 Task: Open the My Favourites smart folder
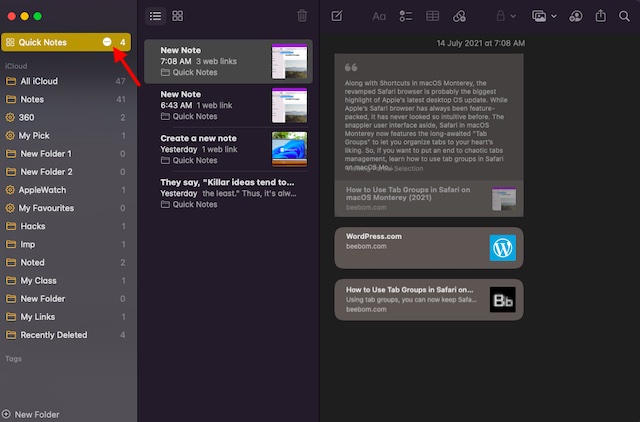(46, 208)
